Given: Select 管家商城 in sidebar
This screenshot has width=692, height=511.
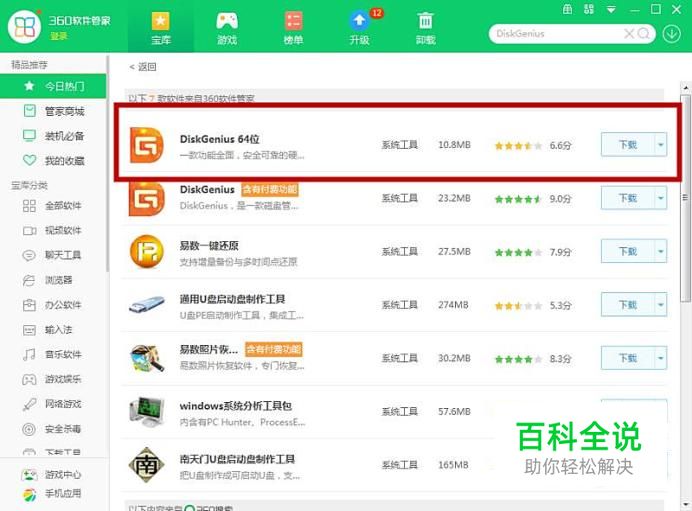Looking at the screenshot, I should [53, 111].
